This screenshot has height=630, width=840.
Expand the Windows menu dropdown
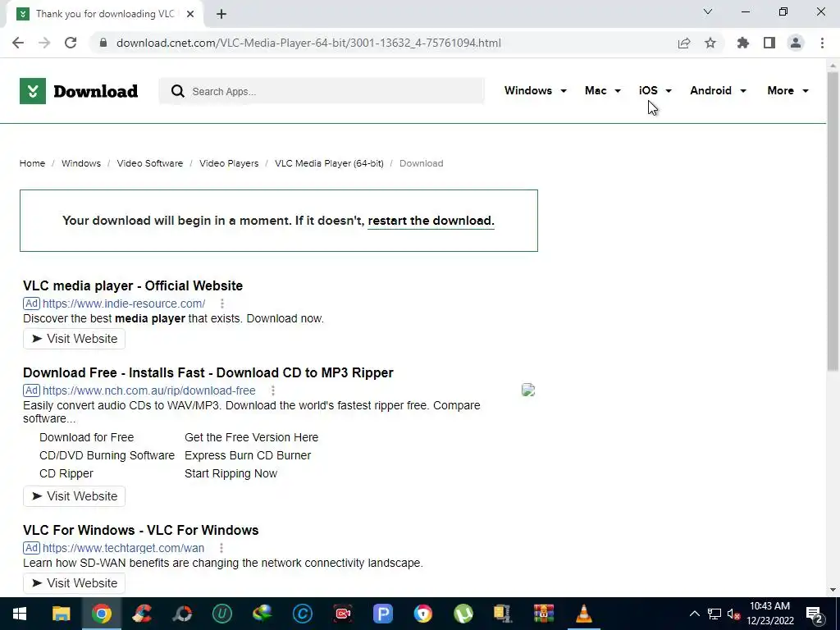point(535,90)
